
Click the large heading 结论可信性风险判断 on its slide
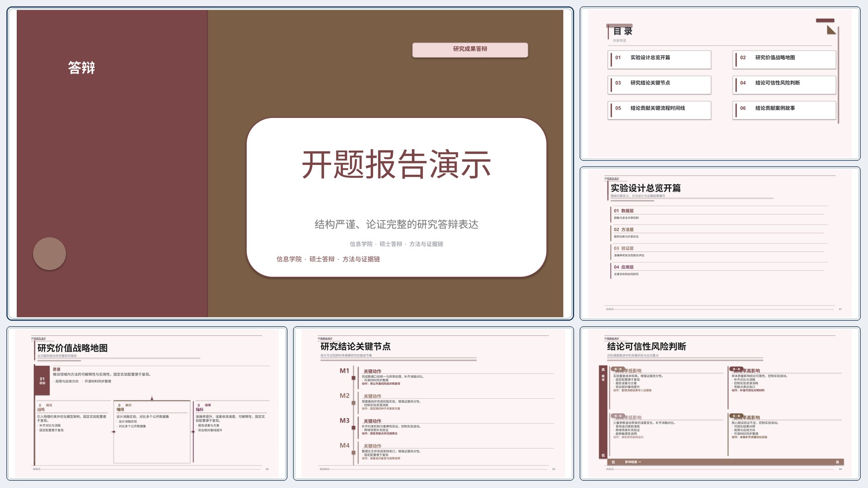point(646,347)
